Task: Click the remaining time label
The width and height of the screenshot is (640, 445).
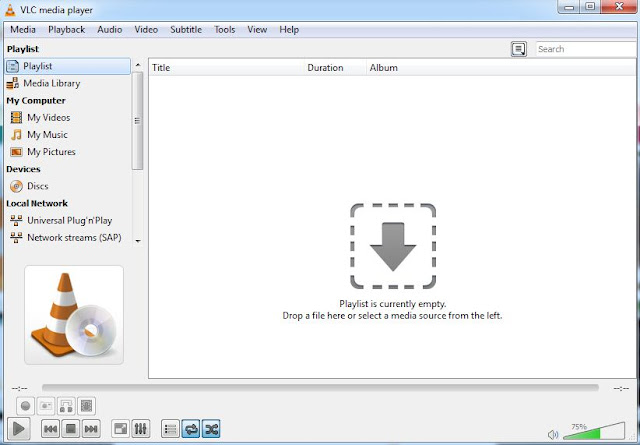Action: click(621, 388)
